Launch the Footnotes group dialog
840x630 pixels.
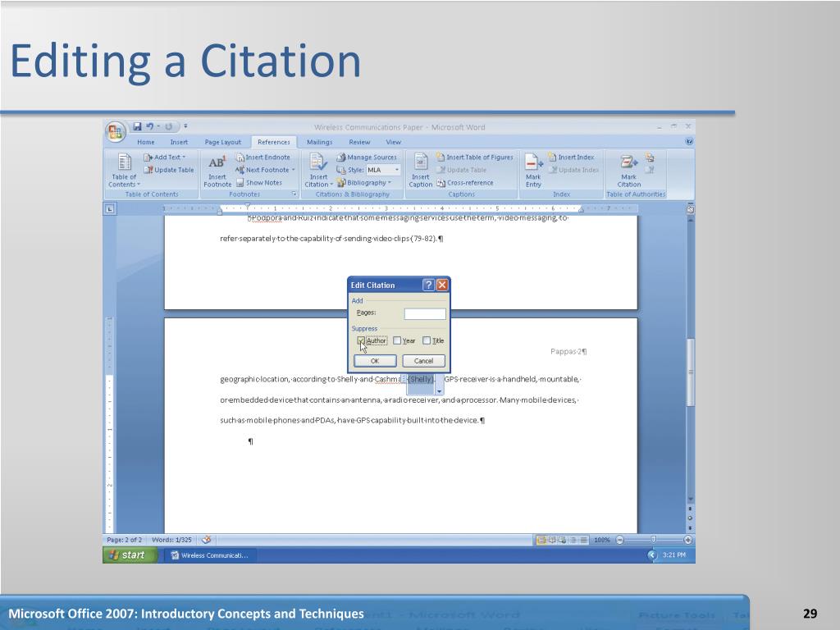[294, 194]
